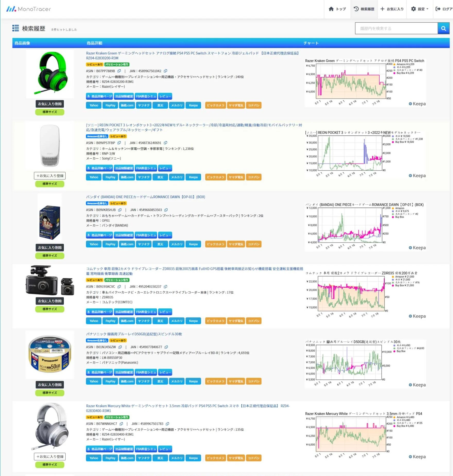Screen dimensions: 453x476
Task: Click 出品制限確認 for REON POCKET 3
Action: pyautogui.click(x=124, y=168)
